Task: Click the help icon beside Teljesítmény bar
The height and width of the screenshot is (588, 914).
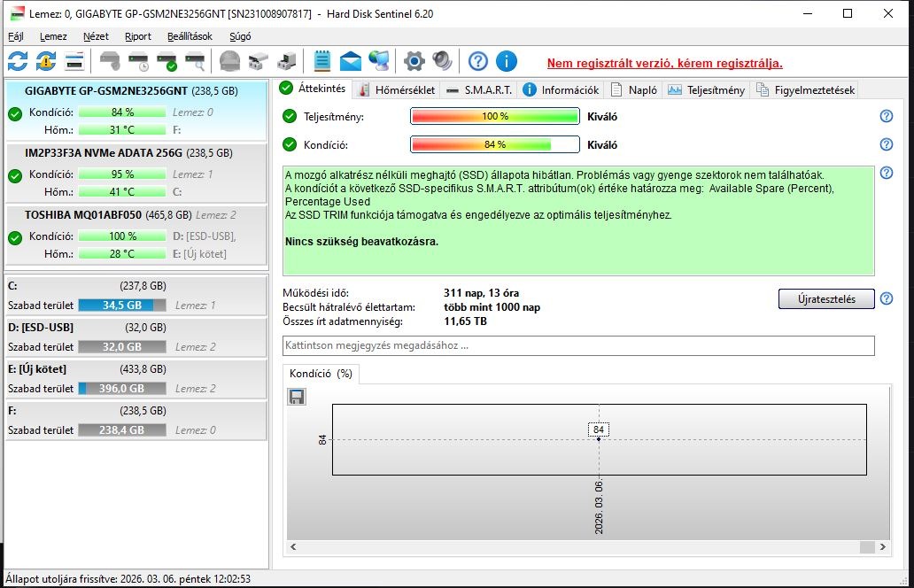Action: pos(886,116)
